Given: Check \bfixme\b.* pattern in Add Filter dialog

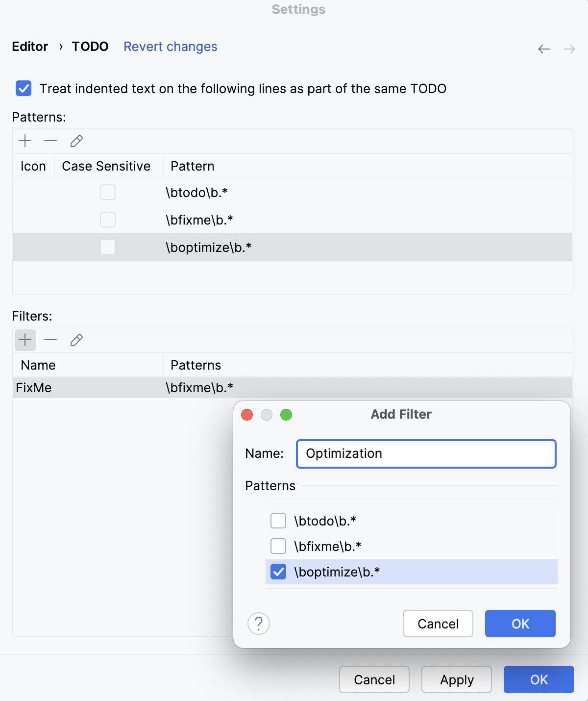Looking at the screenshot, I should click(278, 546).
